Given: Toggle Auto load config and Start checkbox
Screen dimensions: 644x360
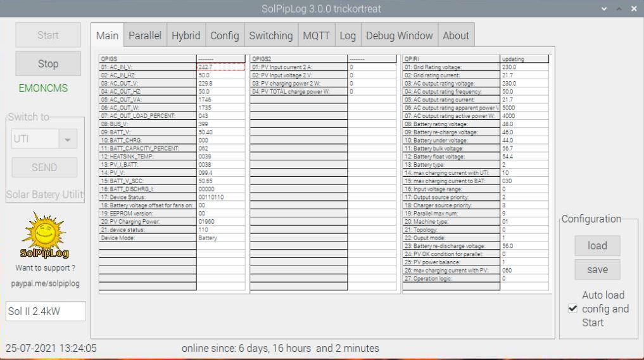Looking at the screenshot, I should pyautogui.click(x=572, y=309).
